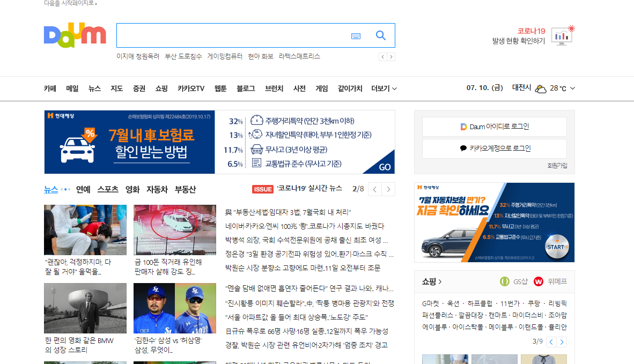Open the COVID-19 status chart icon
The width and height of the screenshot is (634, 364).
click(563, 35)
